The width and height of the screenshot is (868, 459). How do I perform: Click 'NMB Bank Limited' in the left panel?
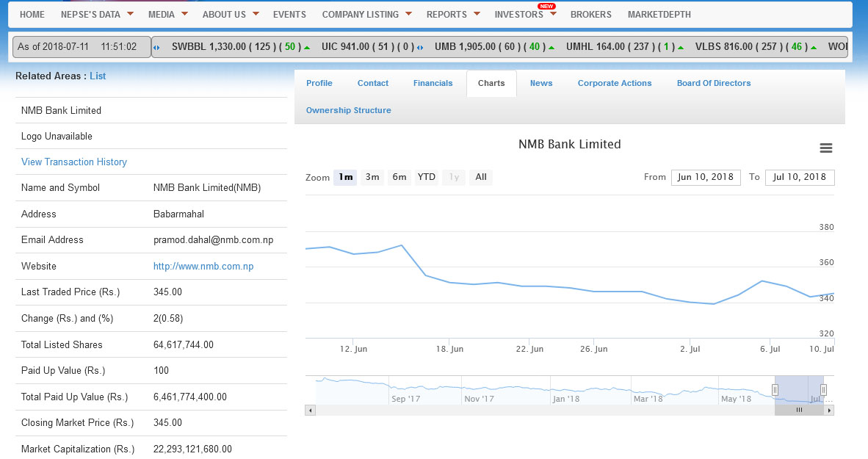61,110
